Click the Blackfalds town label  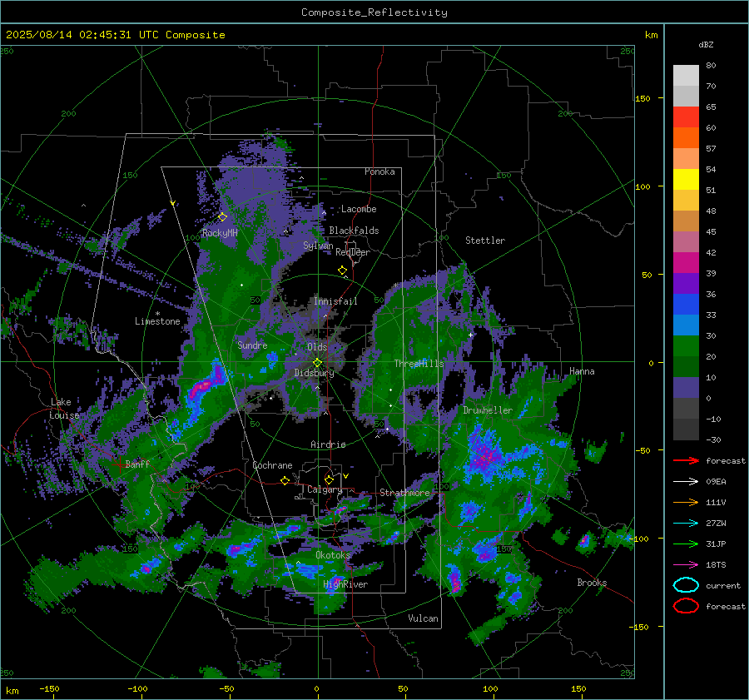(354, 231)
